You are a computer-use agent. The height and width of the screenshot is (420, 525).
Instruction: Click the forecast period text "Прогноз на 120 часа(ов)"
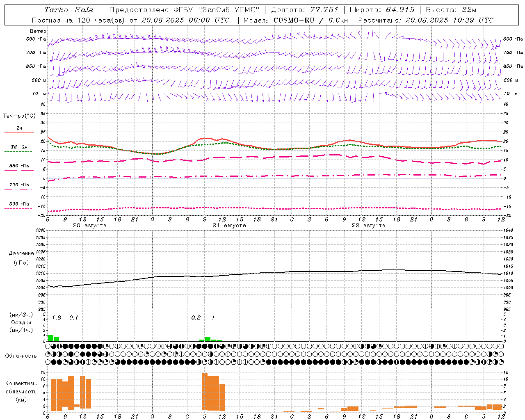(79, 20)
